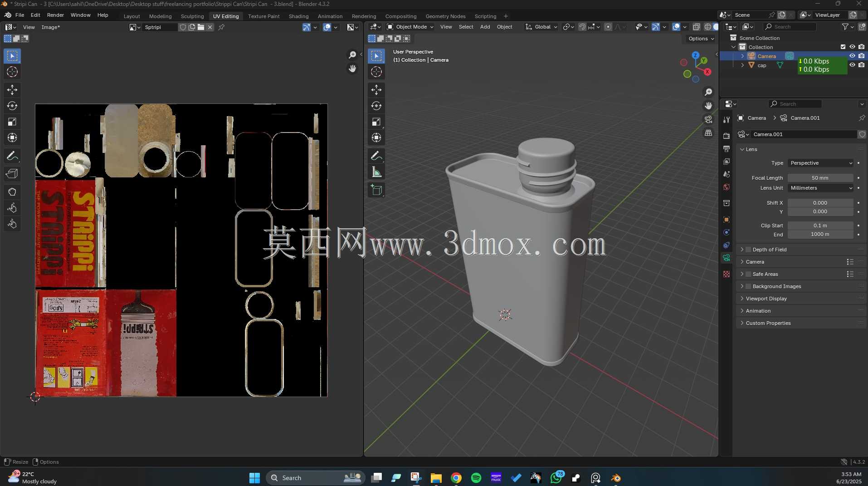Click the Options button in the viewport
The width and height of the screenshot is (868, 486).
701,39
